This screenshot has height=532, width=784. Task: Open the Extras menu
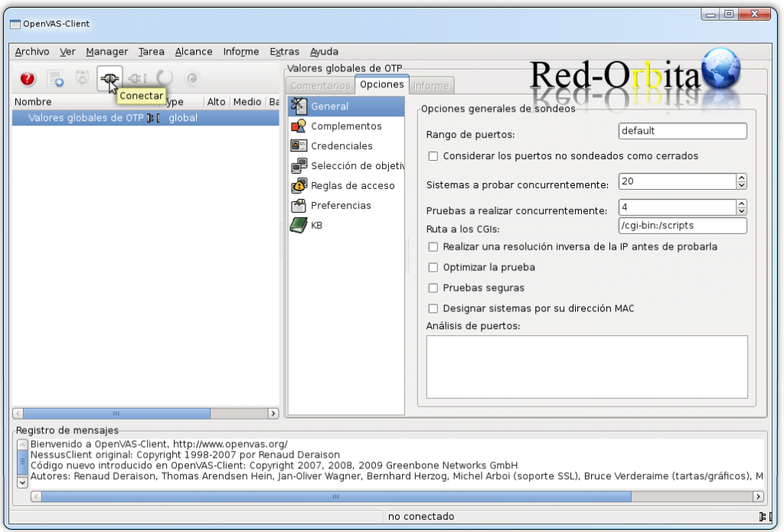pos(285,51)
